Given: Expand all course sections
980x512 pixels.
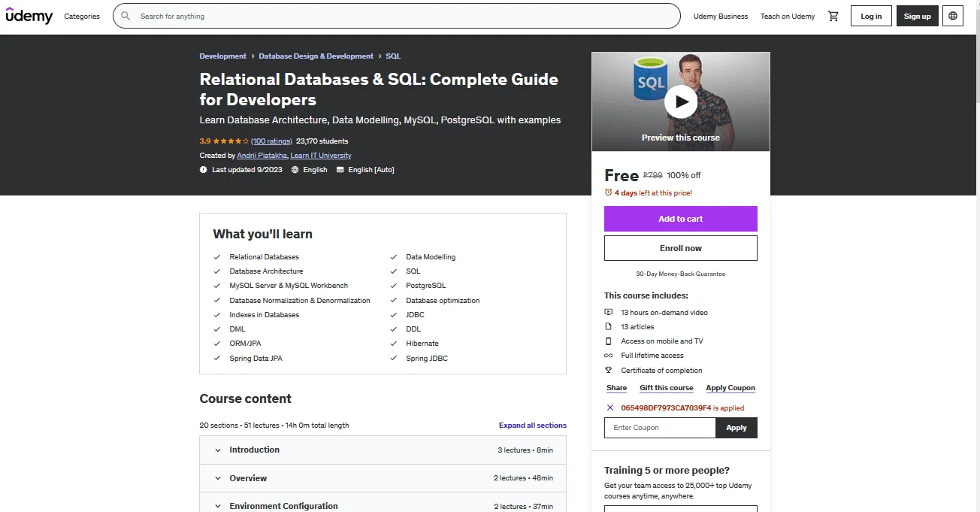Looking at the screenshot, I should (x=533, y=426).
